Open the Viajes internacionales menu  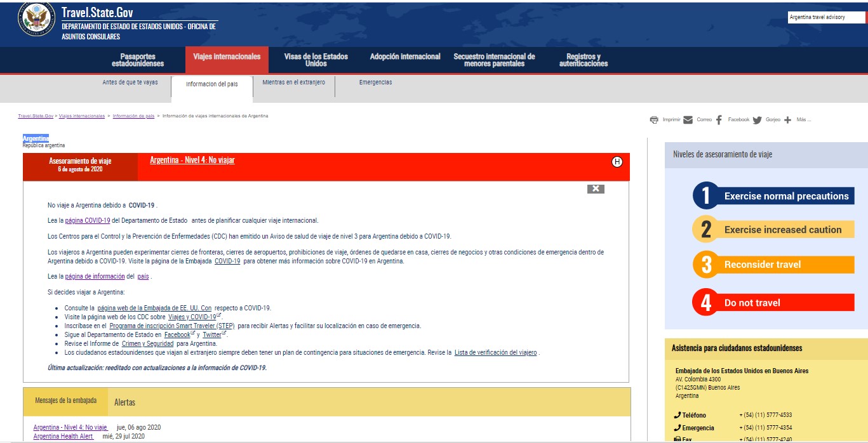click(x=227, y=57)
